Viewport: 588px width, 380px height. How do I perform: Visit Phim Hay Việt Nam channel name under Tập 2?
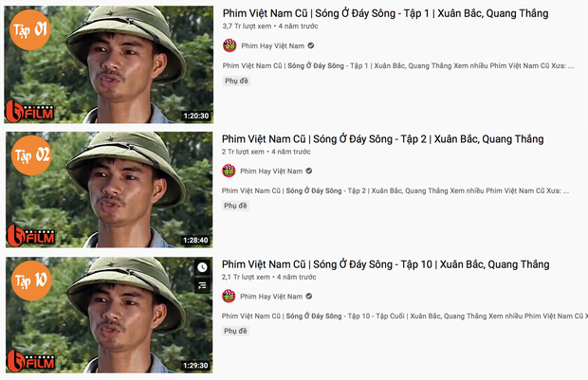pyautogui.click(x=271, y=171)
